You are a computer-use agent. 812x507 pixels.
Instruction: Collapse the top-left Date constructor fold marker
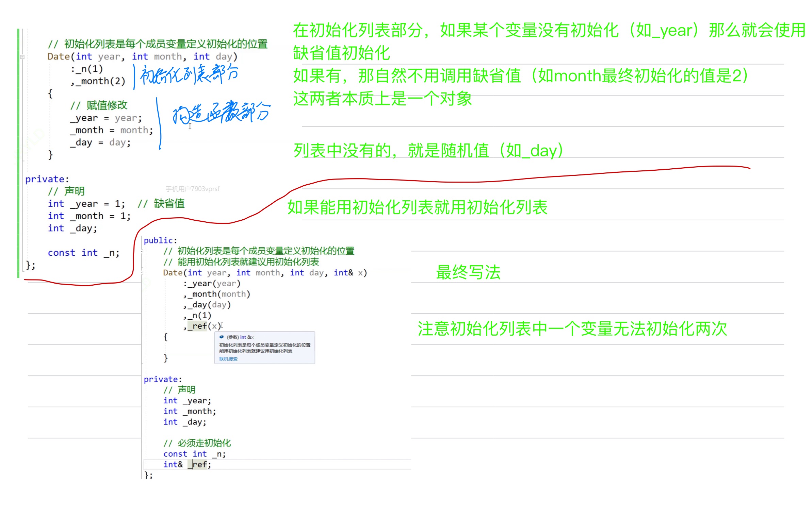click(22, 57)
